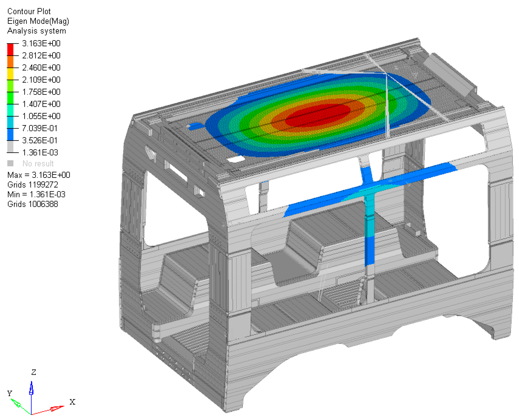
Task: Click the 3.163E+00 legend value
Action: (x=41, y=43)
